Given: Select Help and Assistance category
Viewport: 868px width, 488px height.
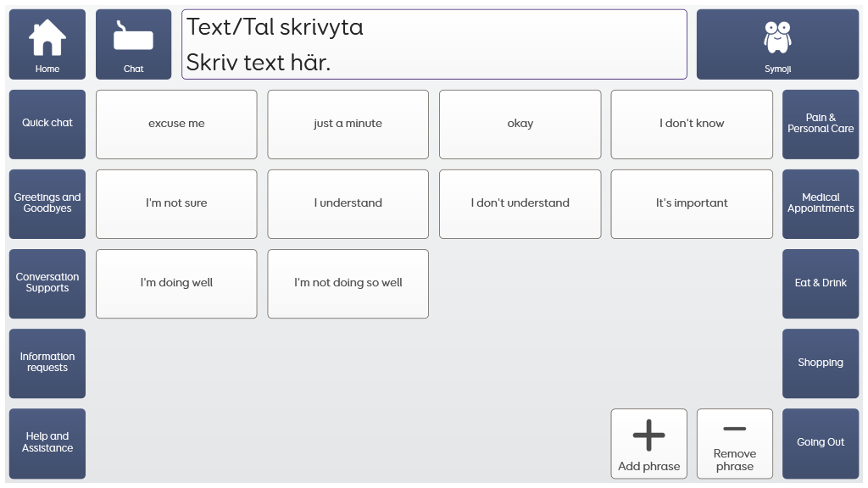Looking at the screenshot, I should click(47, 442).
